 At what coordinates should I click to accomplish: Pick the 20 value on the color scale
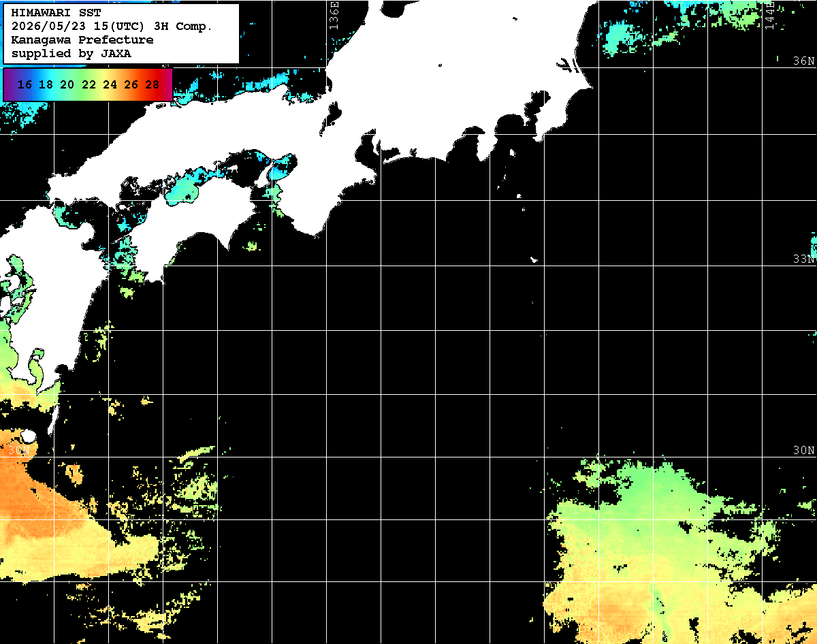point(67,84)
